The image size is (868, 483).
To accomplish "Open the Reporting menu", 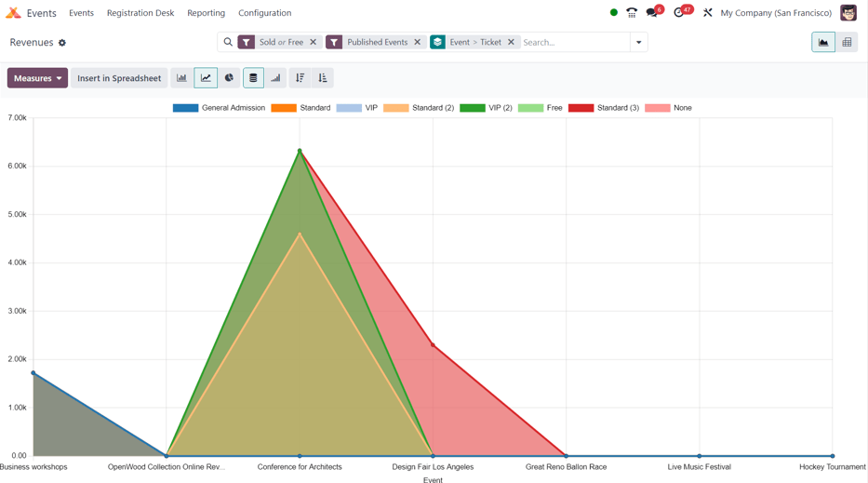I will 206,13.
